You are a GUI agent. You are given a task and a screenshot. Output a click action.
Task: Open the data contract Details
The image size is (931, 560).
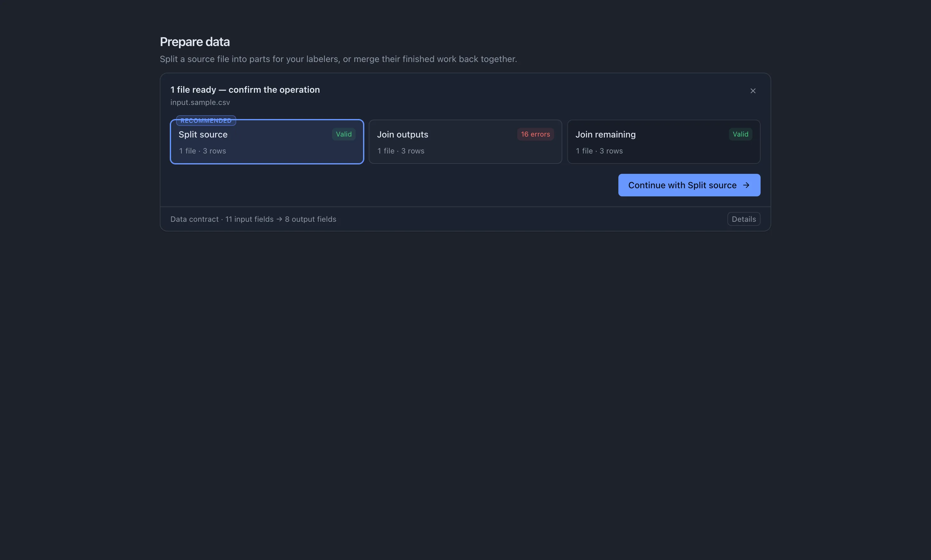pyautogui.click(x=743, y=219)
